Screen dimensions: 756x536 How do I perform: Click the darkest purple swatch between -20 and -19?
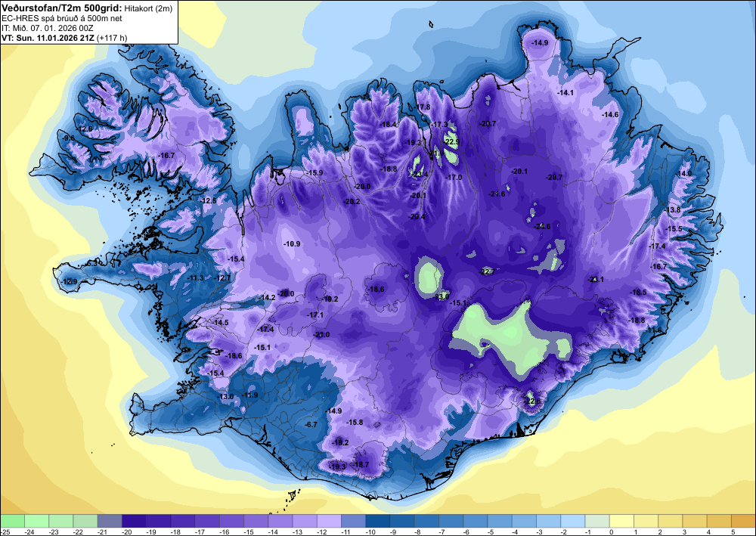pyautogui.click(x=134, y=521)
